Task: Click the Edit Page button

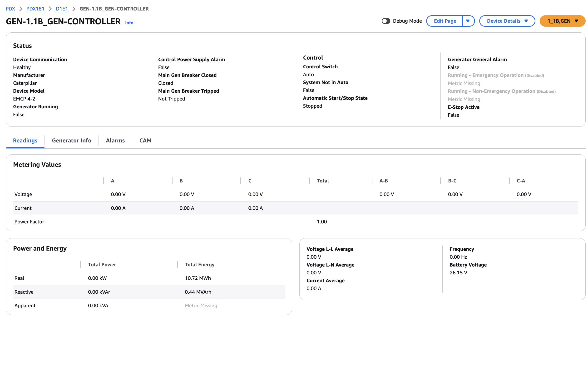Action: pos(445,21)
